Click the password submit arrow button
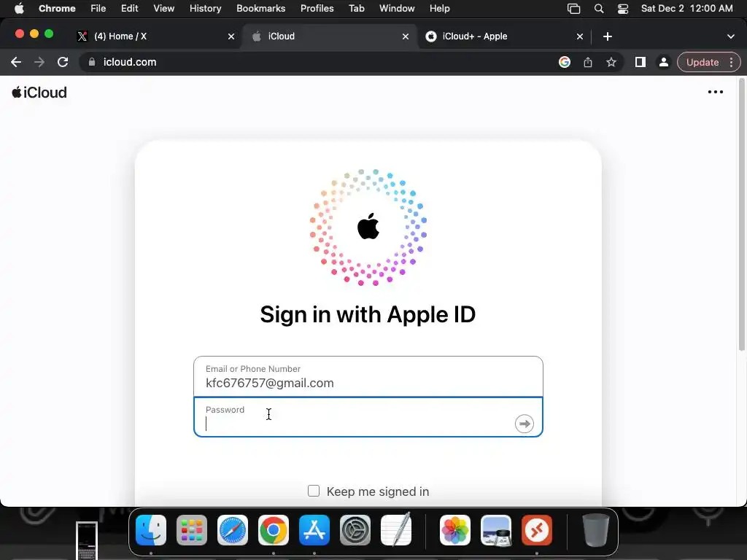Screen dimensions: 747x560 click(x=524, y=424)
